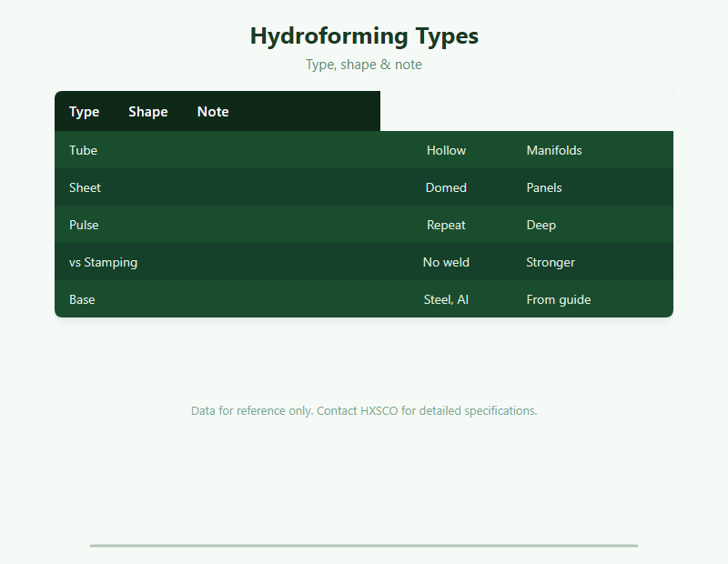Viewport: 728px width, 564px height.
Task: Click the Manifolds note cell
Action: pos(554,150)
